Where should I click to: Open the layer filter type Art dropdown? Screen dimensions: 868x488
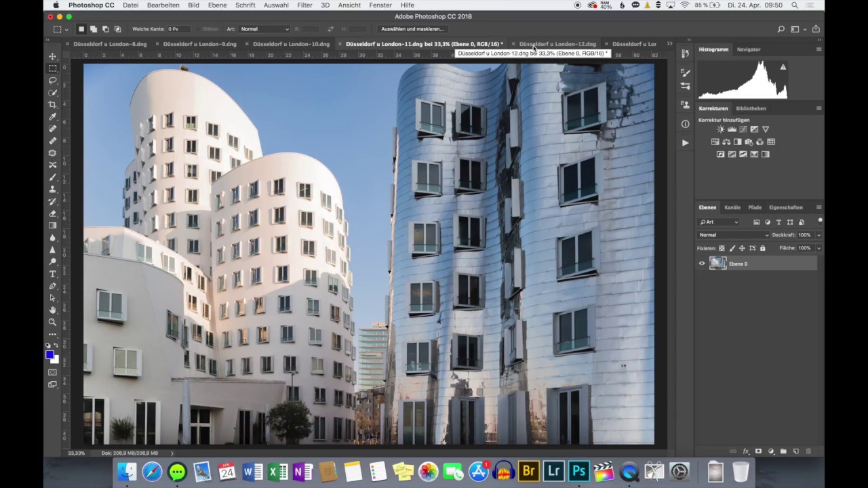tap(719, 222)
